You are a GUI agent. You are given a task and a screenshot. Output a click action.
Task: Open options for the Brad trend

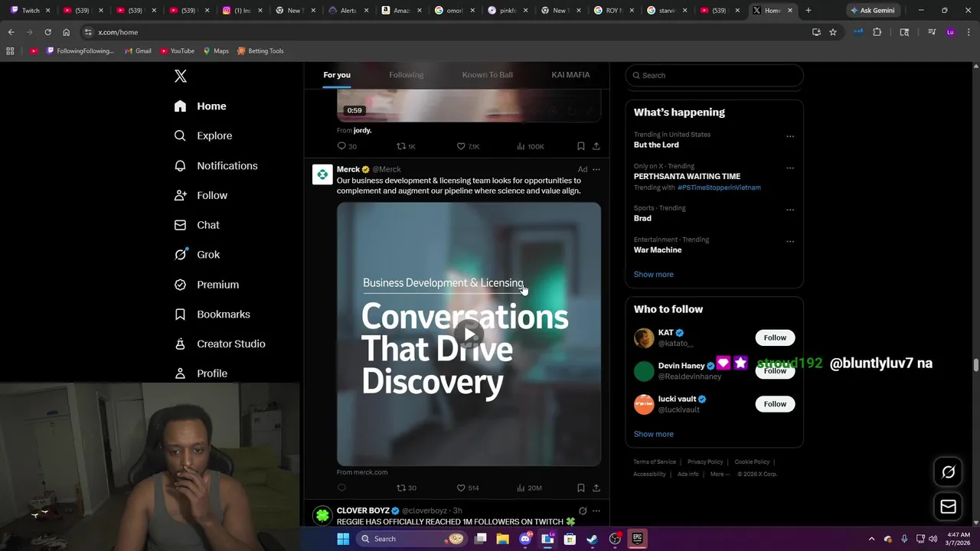coord(790,210)
